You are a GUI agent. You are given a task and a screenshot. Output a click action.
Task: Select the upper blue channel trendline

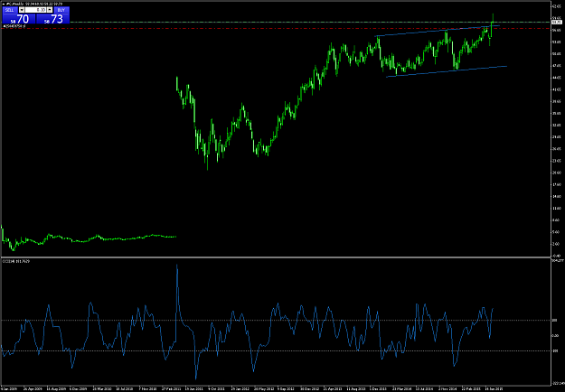(x=437, y=31)
